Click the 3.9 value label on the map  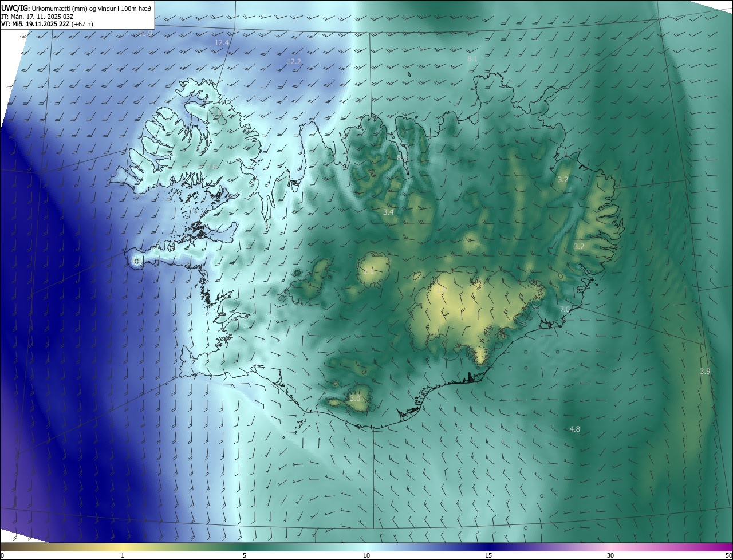click(x=705, y=372)
